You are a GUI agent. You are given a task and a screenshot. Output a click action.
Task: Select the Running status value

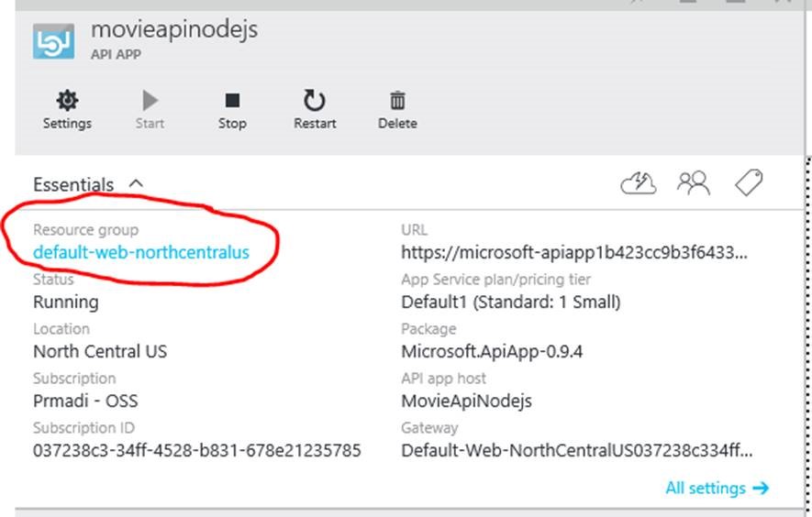coord(66,302)
